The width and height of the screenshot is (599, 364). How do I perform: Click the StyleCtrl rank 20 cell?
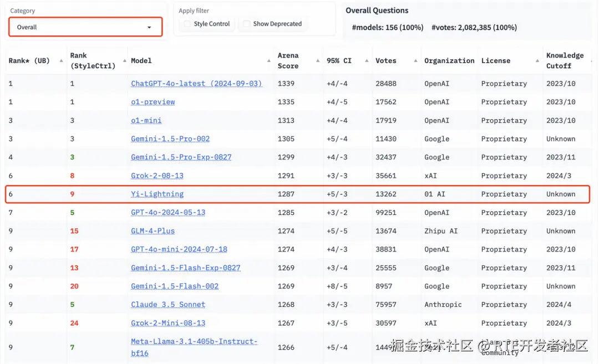click(74, 286)
